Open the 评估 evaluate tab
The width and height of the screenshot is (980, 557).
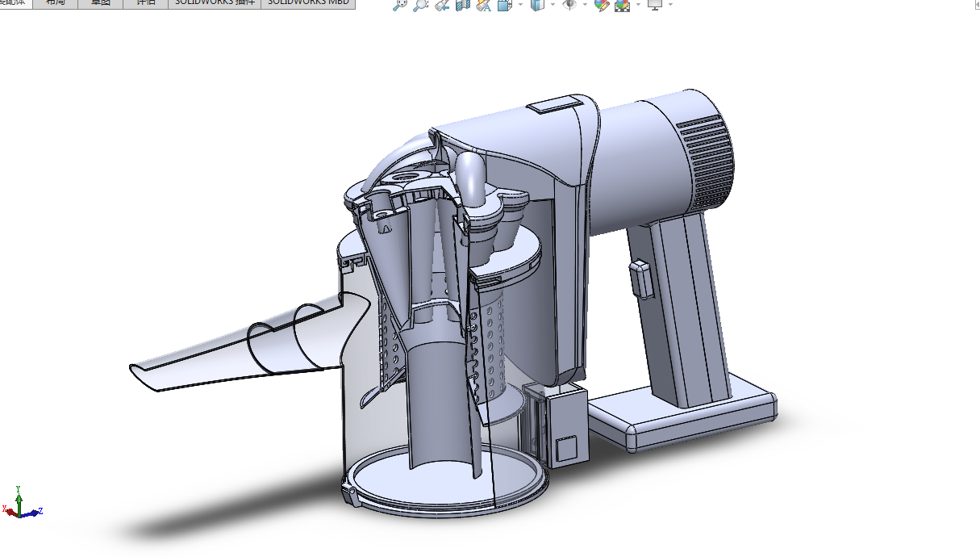pyautogui.click(x=146, y=3)
